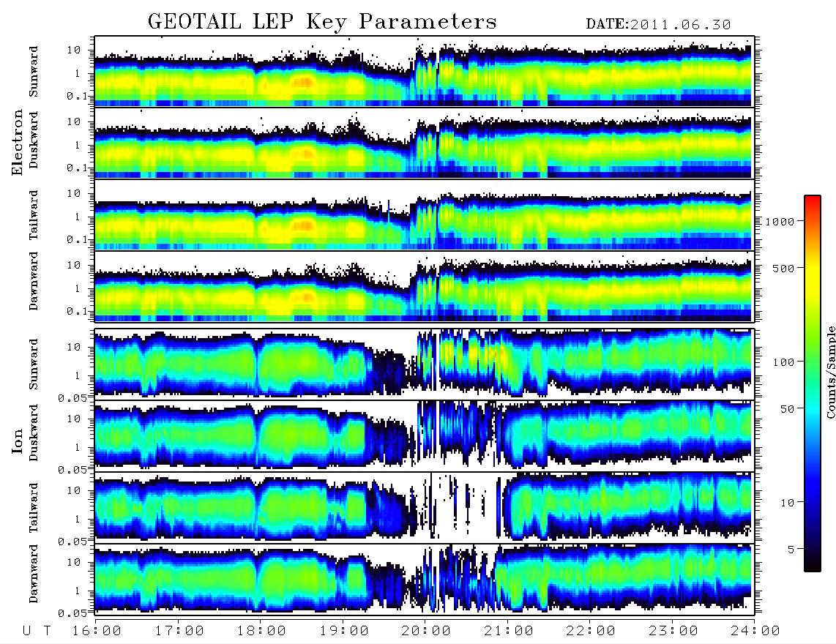
Task: Click the U T time axis label
Action: click(x=37, y=631)
